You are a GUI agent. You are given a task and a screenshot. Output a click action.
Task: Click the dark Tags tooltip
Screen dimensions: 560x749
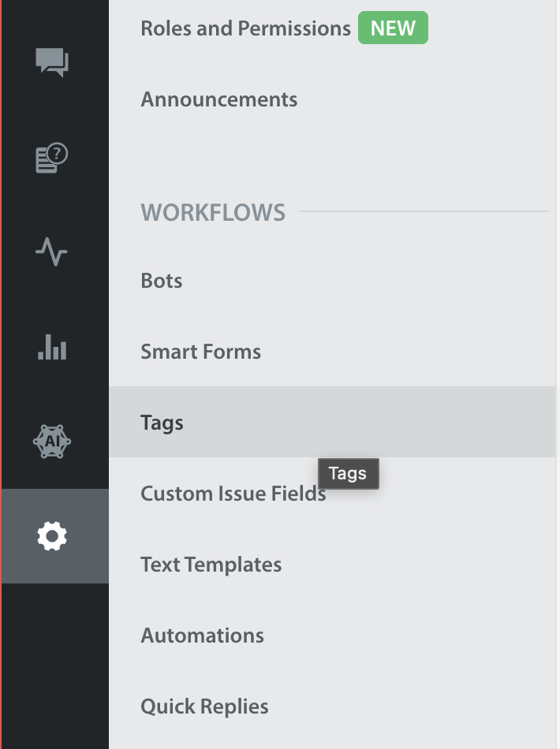click(349, 473)
